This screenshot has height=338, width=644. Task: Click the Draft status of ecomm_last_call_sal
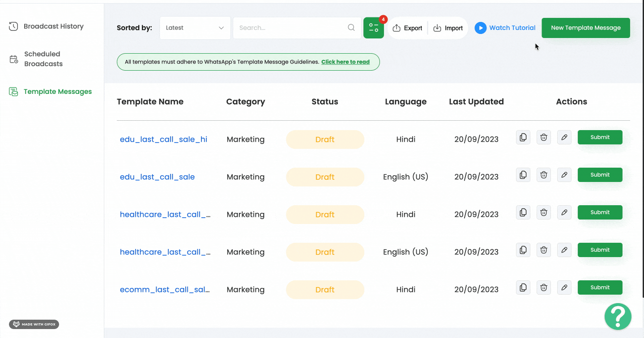(325, 290)
